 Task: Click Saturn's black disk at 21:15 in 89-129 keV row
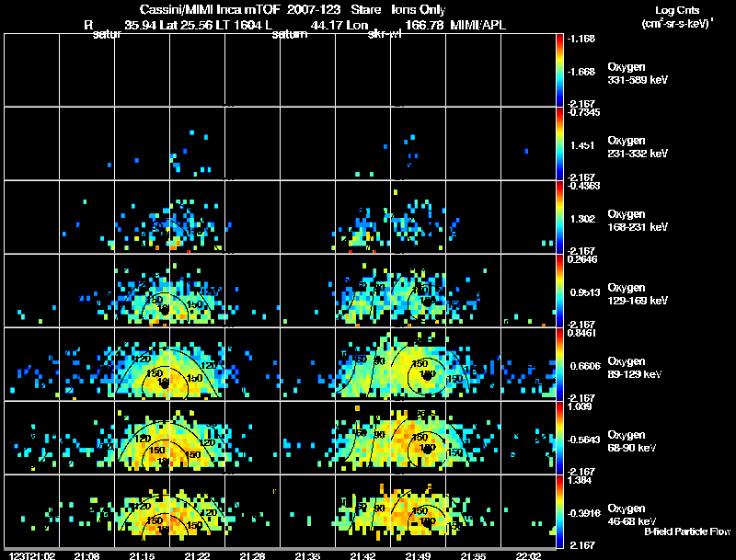pyautogui.click(x=164, y=383)
